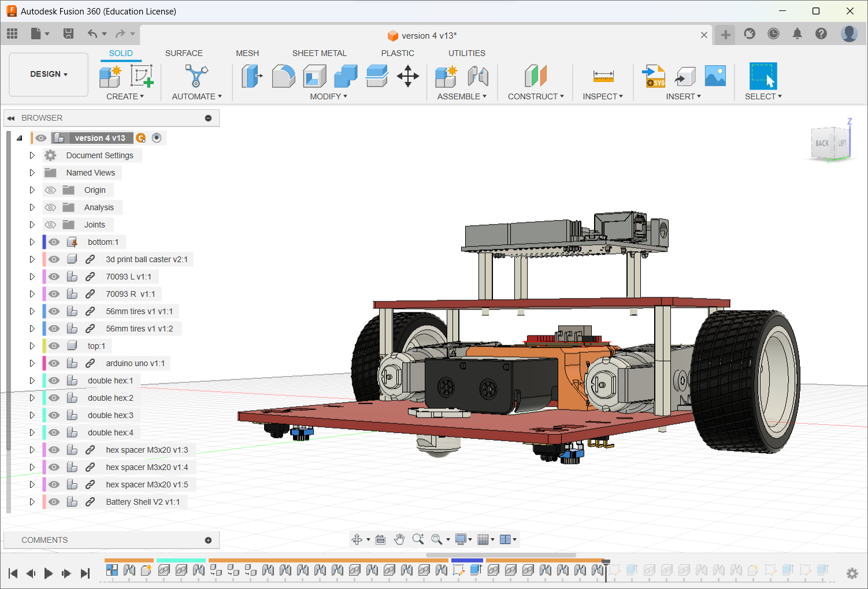Click the Move/Copy arrows icon
Screen dimensions: 868x589
[x=408, y=76]
